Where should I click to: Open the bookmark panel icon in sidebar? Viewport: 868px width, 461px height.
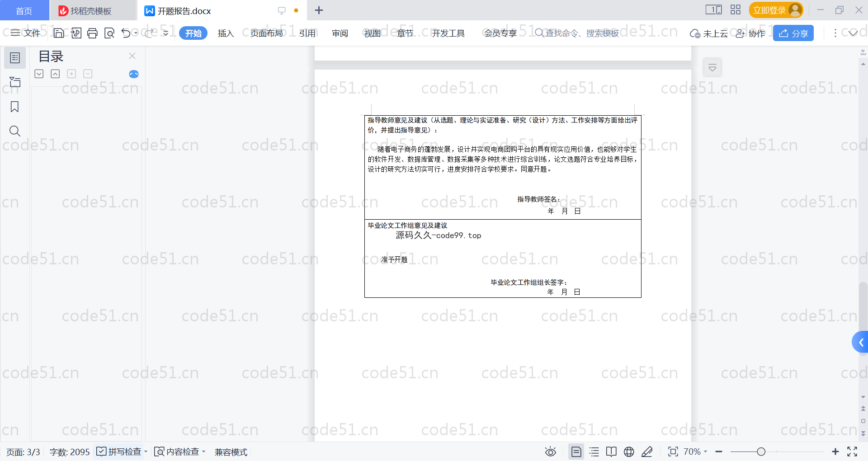(14, 107)
